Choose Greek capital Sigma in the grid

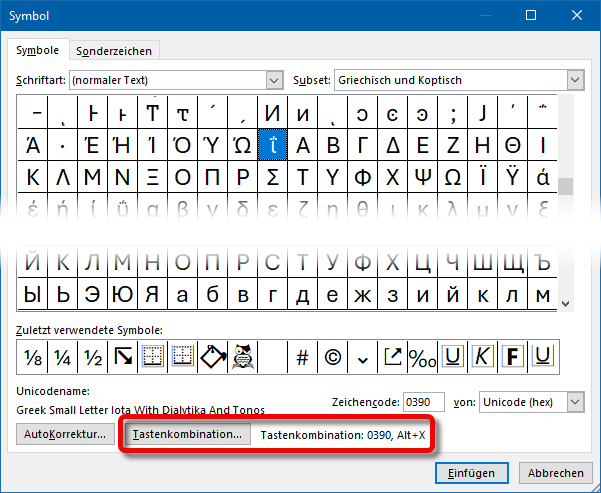tap(273, 177)
